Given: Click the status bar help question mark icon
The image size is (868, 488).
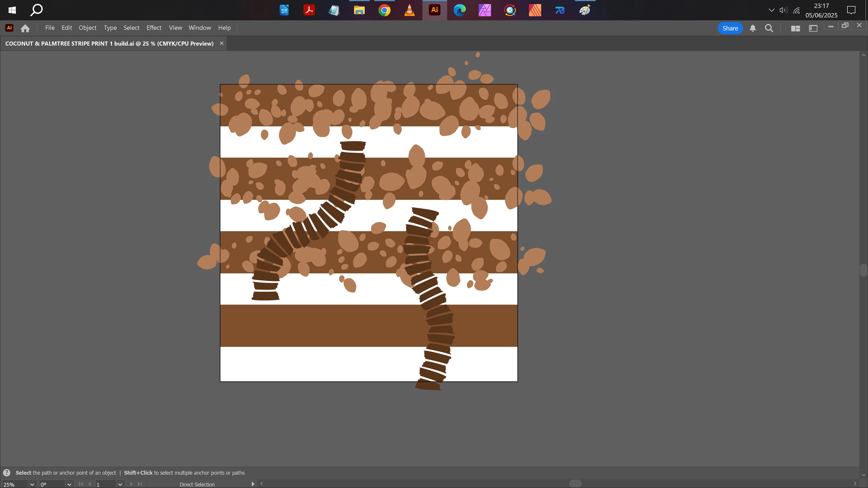Looking at the screenshot, I should pos(7,472).
